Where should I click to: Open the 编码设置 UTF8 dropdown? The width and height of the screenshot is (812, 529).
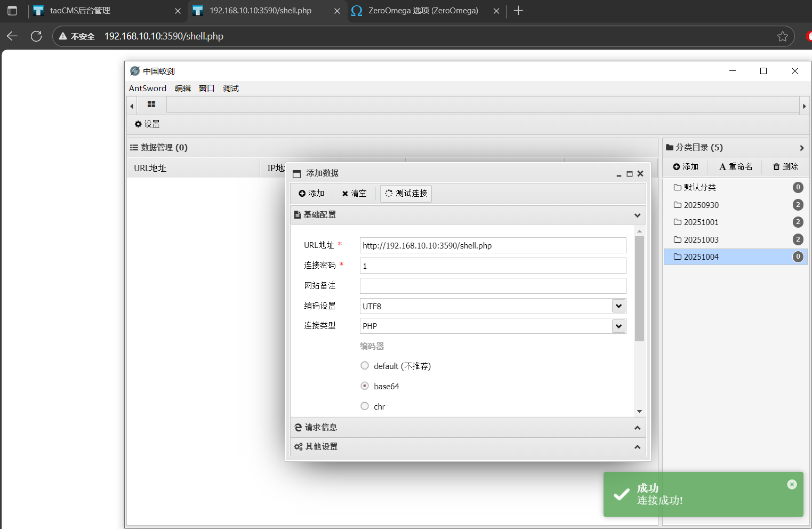pos(618,306)
